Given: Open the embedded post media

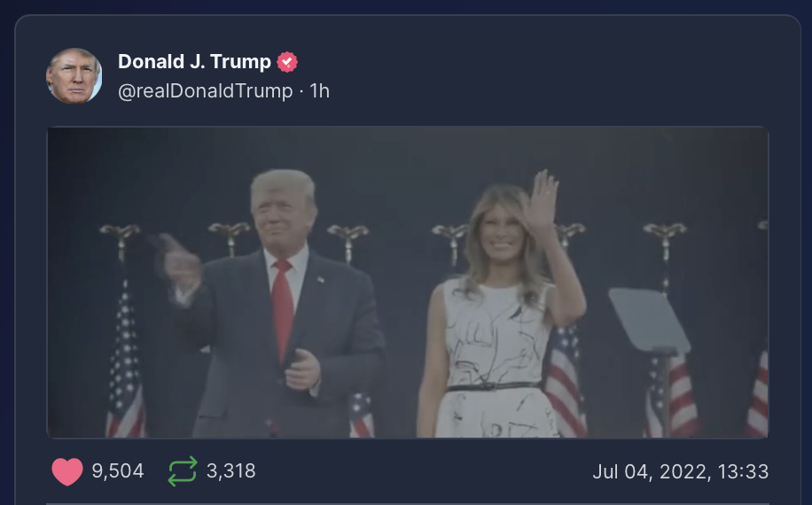Looking at the screenshot, I should coord(408,283).
